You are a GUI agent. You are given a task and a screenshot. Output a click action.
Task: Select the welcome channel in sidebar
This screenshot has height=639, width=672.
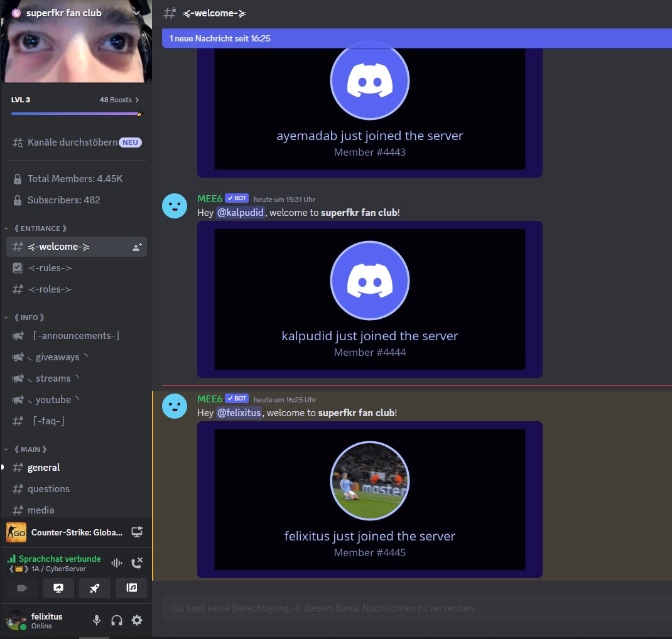[x=76, y=247]
